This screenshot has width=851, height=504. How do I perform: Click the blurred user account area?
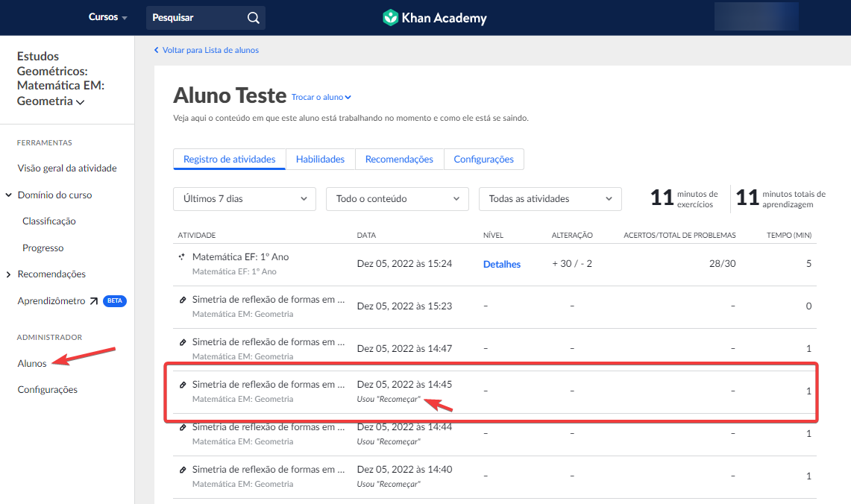coord(756,16)
